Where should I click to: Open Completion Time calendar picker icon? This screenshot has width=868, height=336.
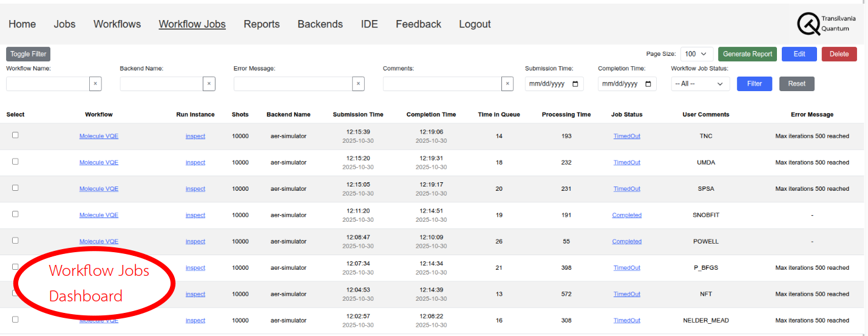click(x=648, y=84)
